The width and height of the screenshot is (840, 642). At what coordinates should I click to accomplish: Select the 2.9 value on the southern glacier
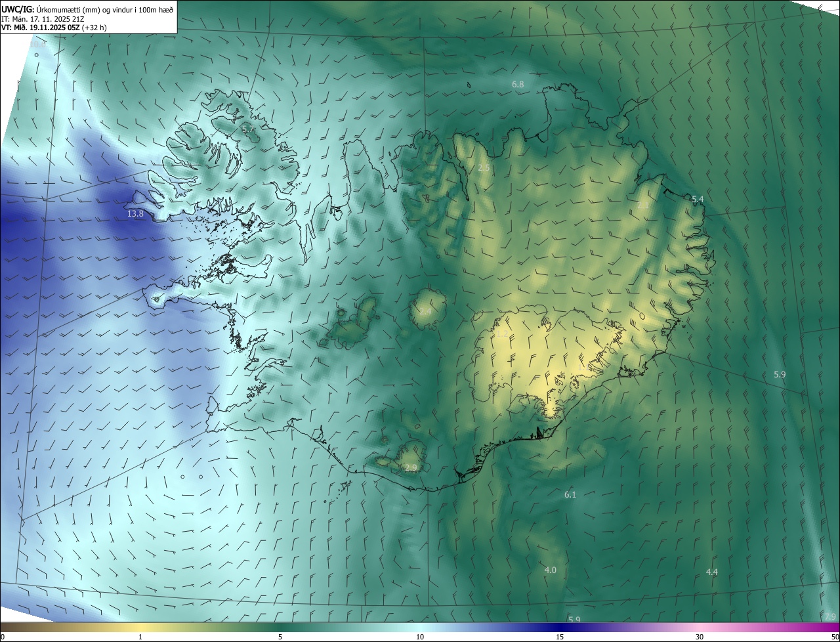[411, 467]
